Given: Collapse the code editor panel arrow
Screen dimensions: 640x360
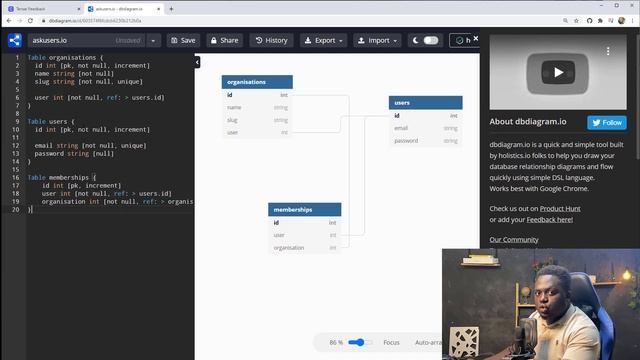Looking at the screenshot, I should 197,62.
